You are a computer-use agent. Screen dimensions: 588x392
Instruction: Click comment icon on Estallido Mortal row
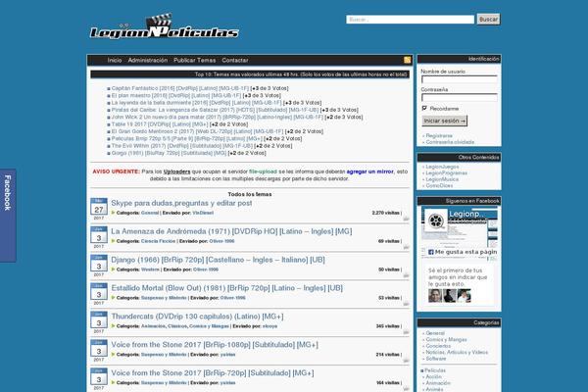[x=406, y=304]
